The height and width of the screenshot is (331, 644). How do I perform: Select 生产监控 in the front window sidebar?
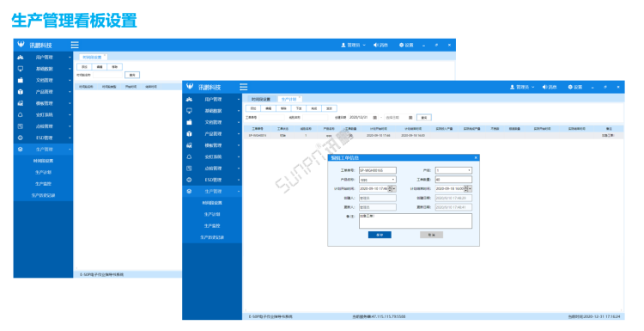pyautogui.click(x=212, y=226)
